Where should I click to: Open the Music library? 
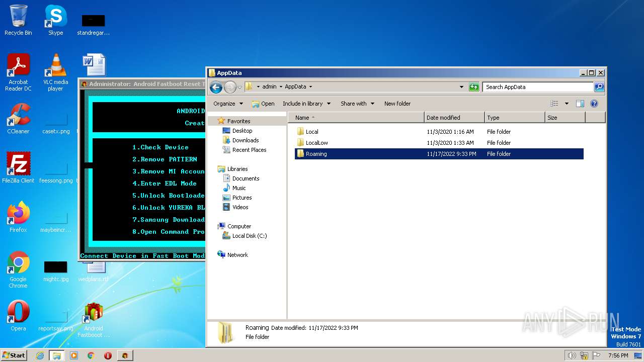click(239, 188)
